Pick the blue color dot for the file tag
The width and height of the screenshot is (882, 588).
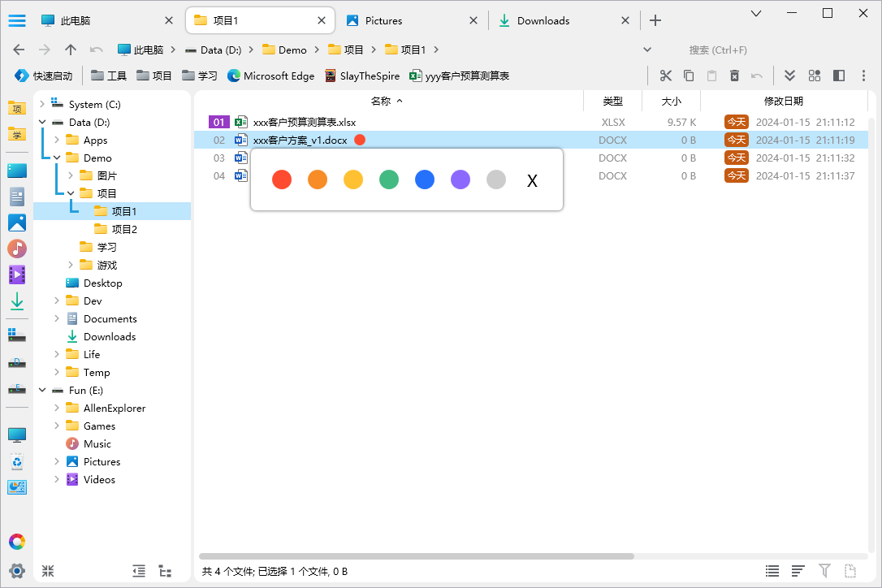click(x=425, y=179)
